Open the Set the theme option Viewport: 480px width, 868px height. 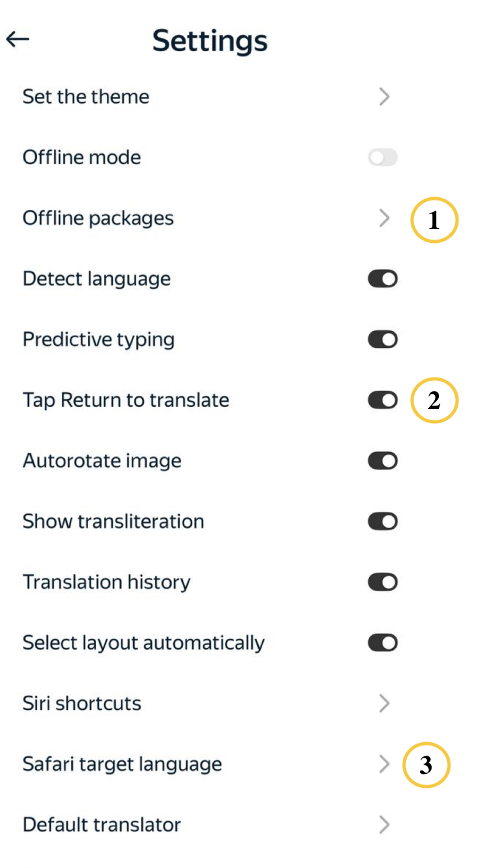pos(86,97)
